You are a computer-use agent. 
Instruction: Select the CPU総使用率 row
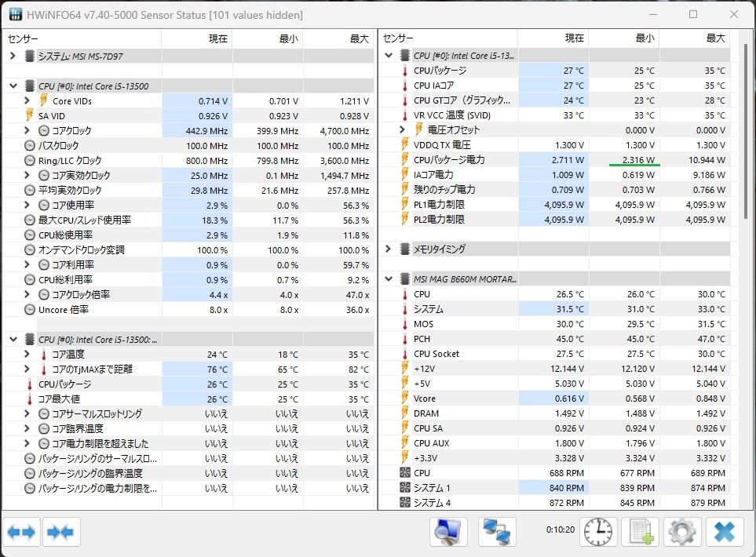point(188,235)
